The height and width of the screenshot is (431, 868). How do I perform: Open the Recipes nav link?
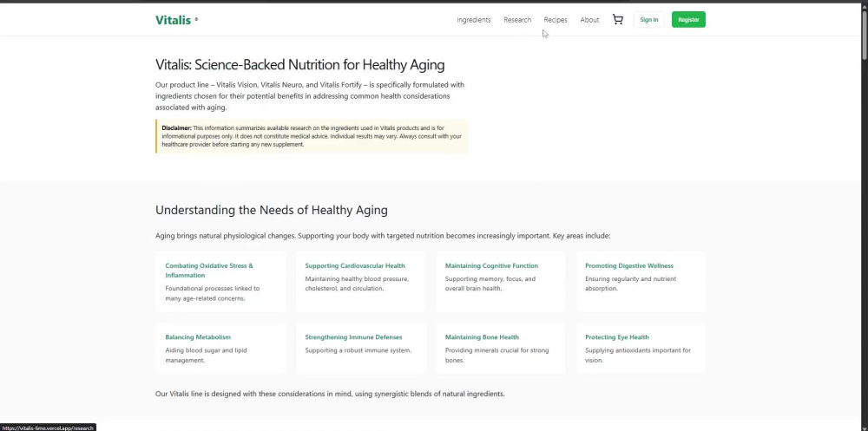tap(556, 20)
